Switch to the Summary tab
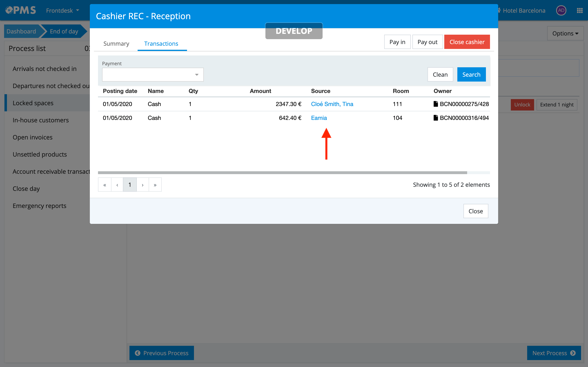 coord(116,44)
